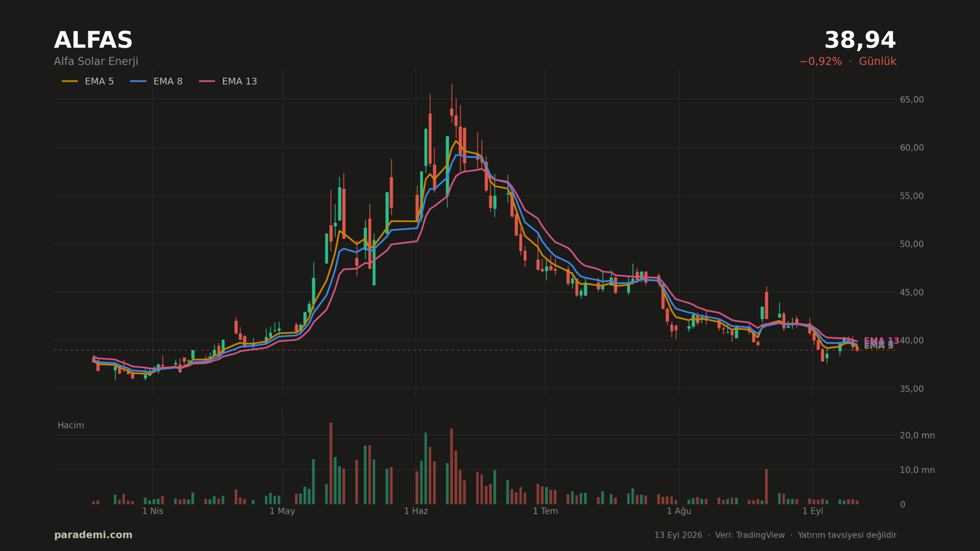Click the 65,00 price axis label
Viewport: 980px width, 551px height.
coord(911,100)
